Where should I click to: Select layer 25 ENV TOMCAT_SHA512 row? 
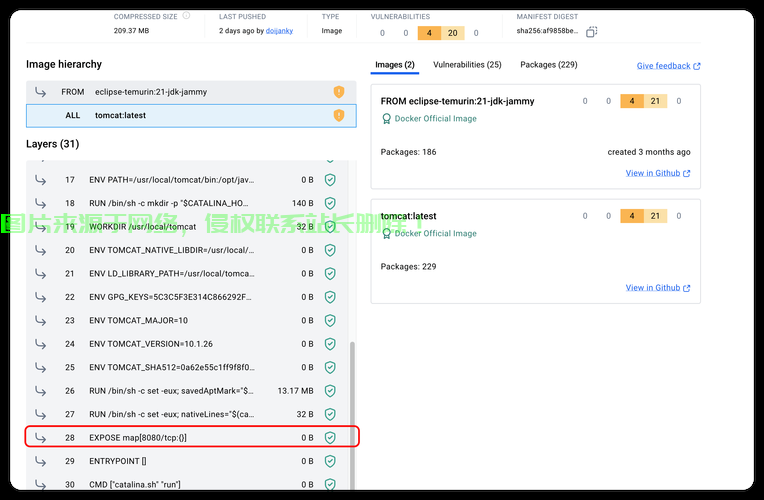coord(188,367)
